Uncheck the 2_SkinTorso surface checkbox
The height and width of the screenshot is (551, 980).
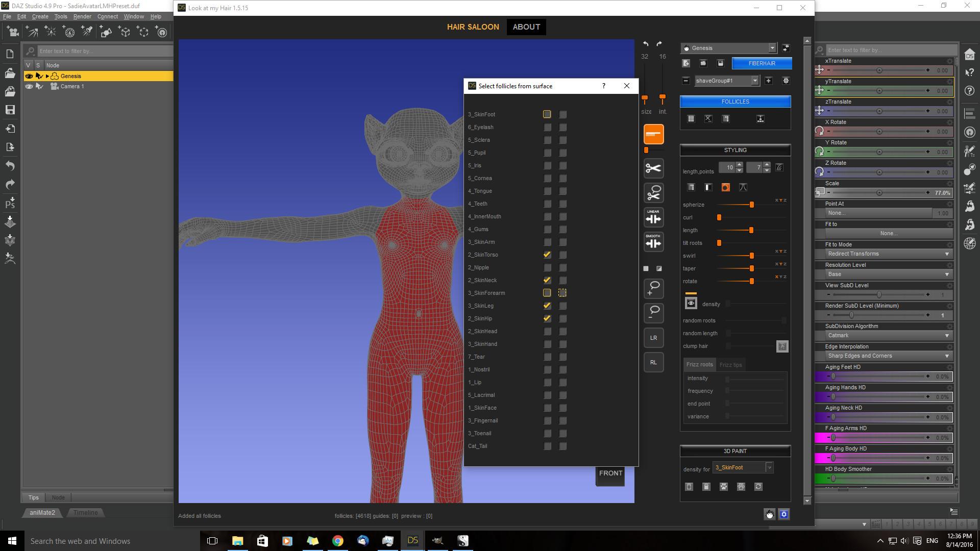pos(547,255)
